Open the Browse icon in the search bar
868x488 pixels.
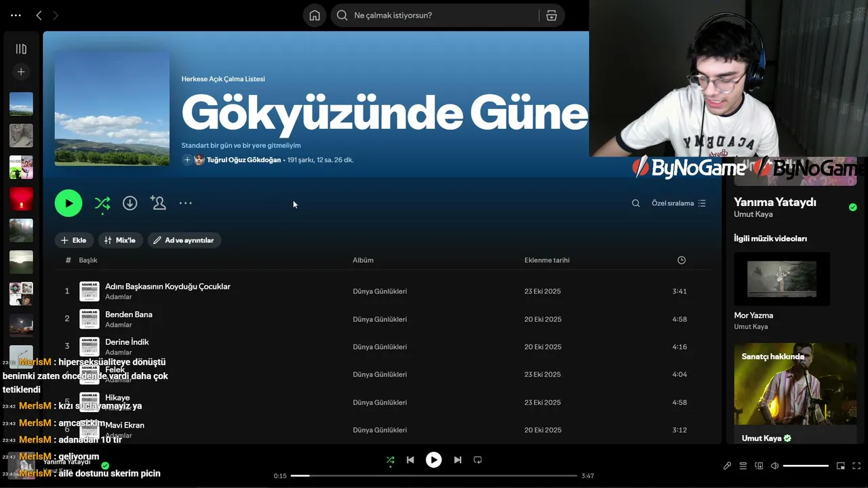click(552, 15)
